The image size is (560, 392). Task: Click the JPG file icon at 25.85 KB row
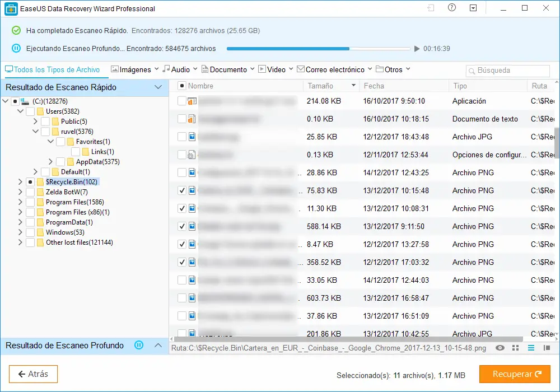[x=192, y=137]
